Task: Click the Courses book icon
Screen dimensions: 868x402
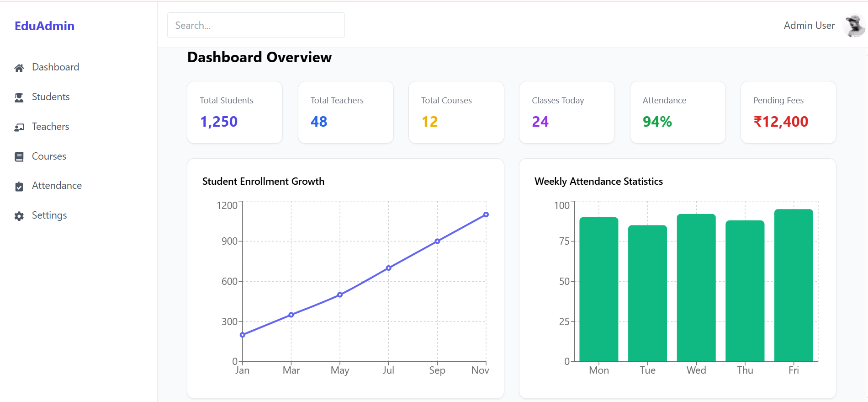Action: tap(19, 157)
